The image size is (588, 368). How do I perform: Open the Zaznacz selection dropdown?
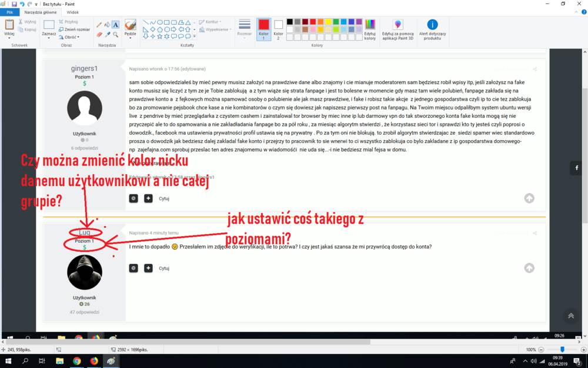(x=49, y=37)
